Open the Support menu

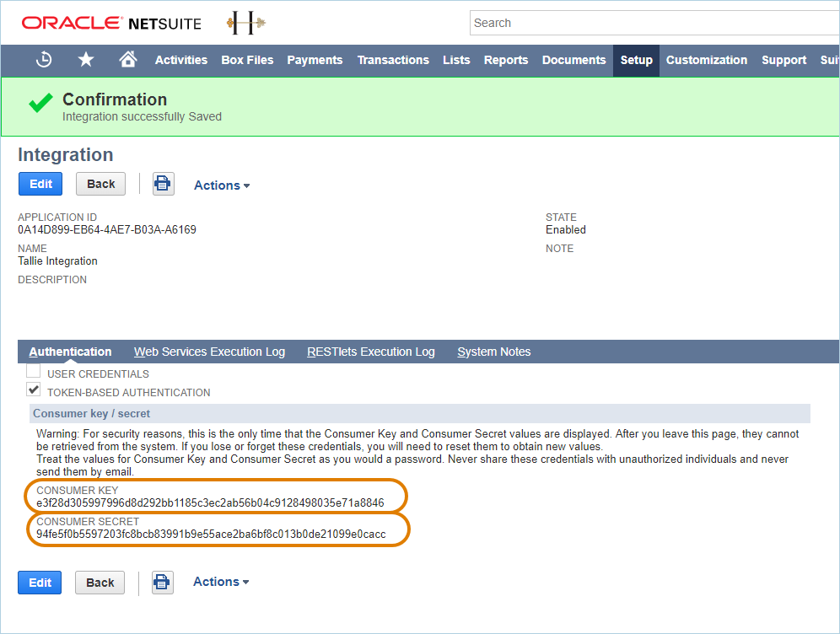click(x=783, y=60)
